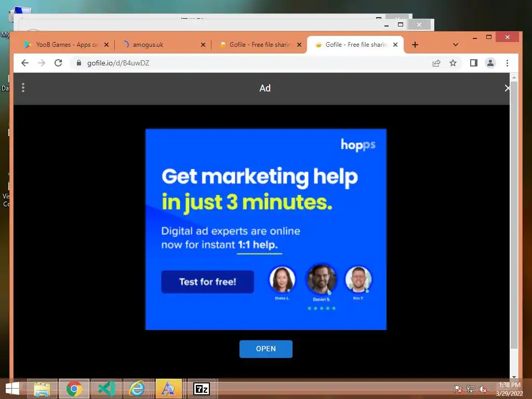Click the network tray icon
Image resolution: width=532 pixels, height=399 pixels.
coord(471,389)
